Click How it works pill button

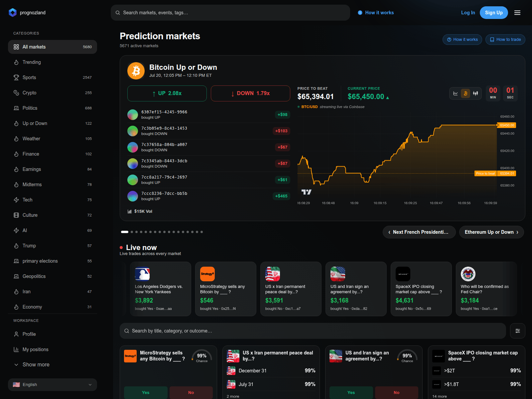pos(462,40)
